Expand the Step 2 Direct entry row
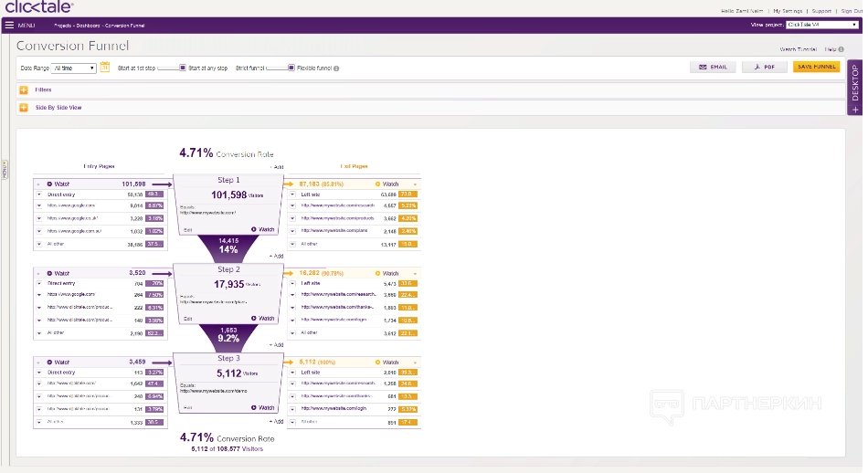 [38, 283]
